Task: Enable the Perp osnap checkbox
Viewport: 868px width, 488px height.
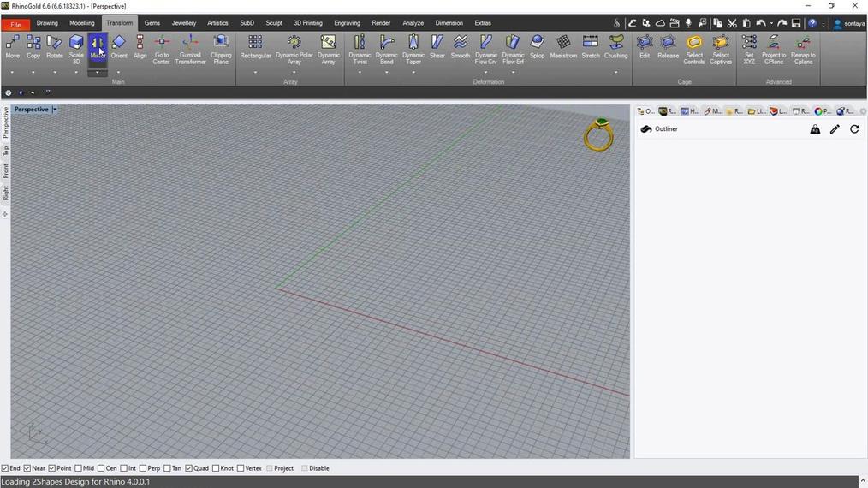Action: (143, 468)
